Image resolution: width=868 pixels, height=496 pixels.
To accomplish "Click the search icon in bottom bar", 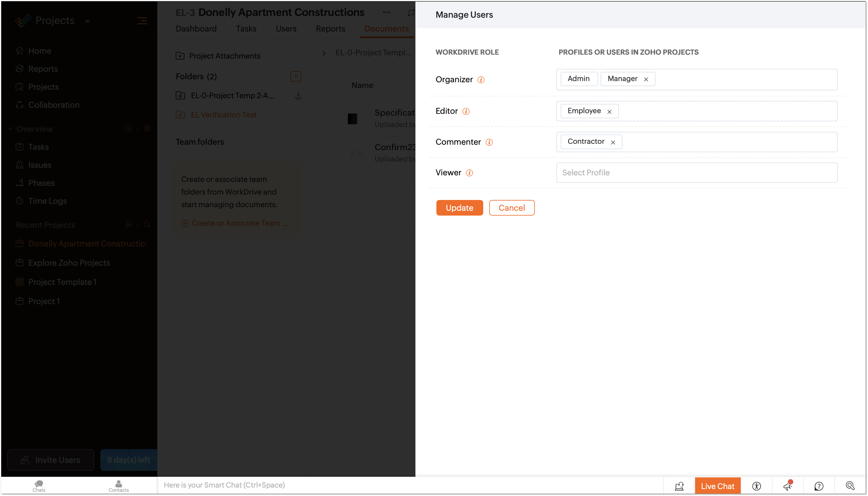I will point(850,486).
